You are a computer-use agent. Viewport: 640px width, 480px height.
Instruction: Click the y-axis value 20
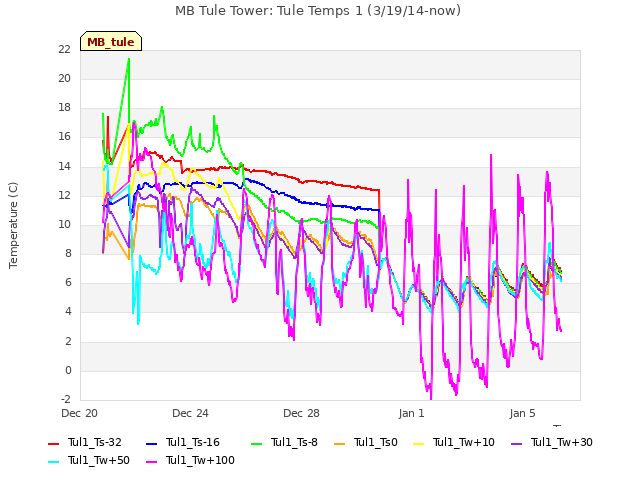pos(64,78)
